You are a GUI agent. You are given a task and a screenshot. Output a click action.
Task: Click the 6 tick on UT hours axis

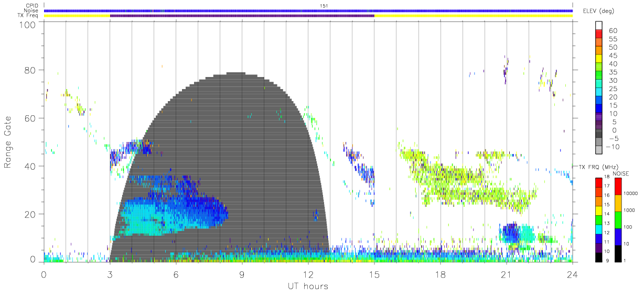(x=176, y=274)
